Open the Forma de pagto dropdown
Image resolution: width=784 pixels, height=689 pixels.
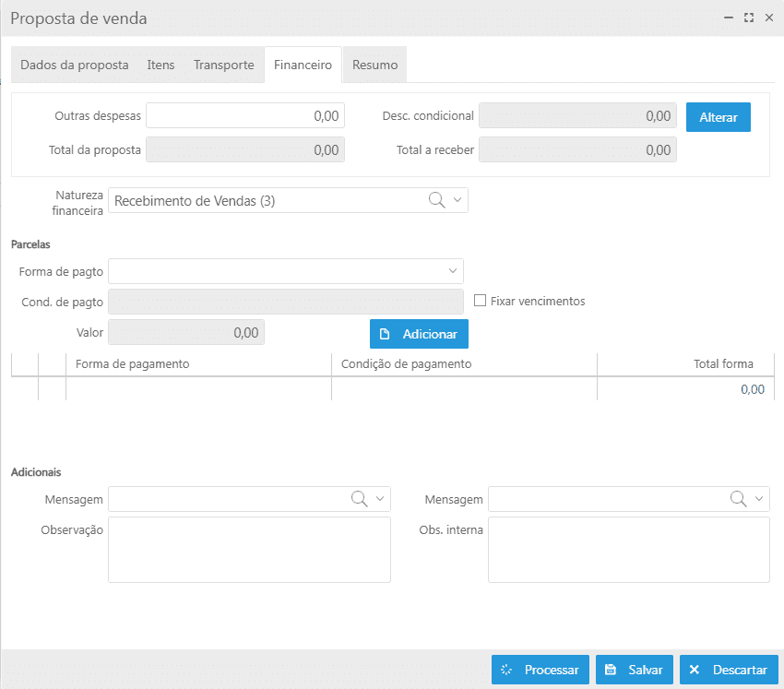(452, 271)
